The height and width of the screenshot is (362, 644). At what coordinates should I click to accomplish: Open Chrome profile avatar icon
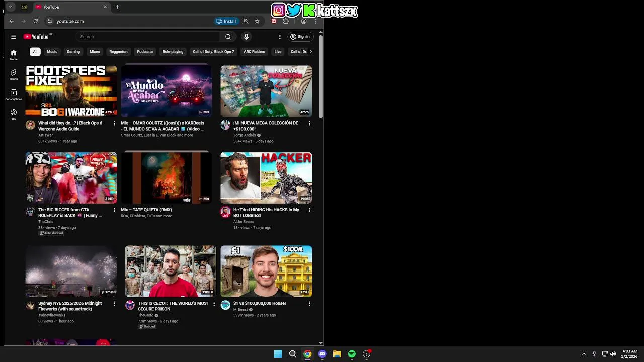(x=304, y=21)
